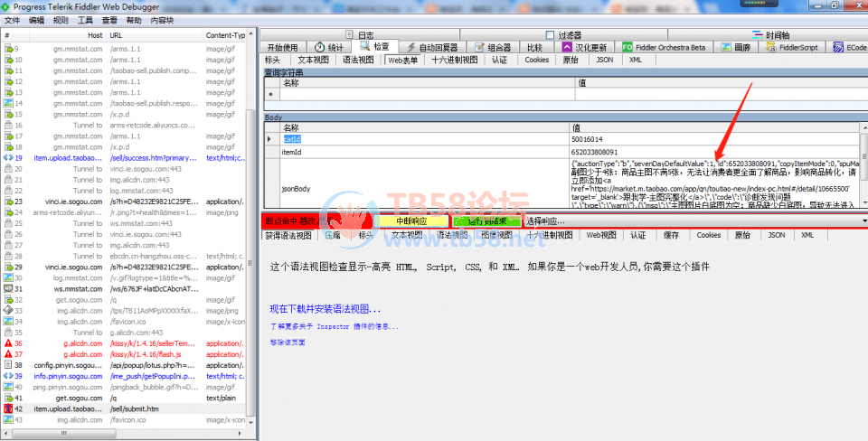The image size is (868, 441).
Task: Click the lock icon of Tunnel session 20
Action: point(8,169)
